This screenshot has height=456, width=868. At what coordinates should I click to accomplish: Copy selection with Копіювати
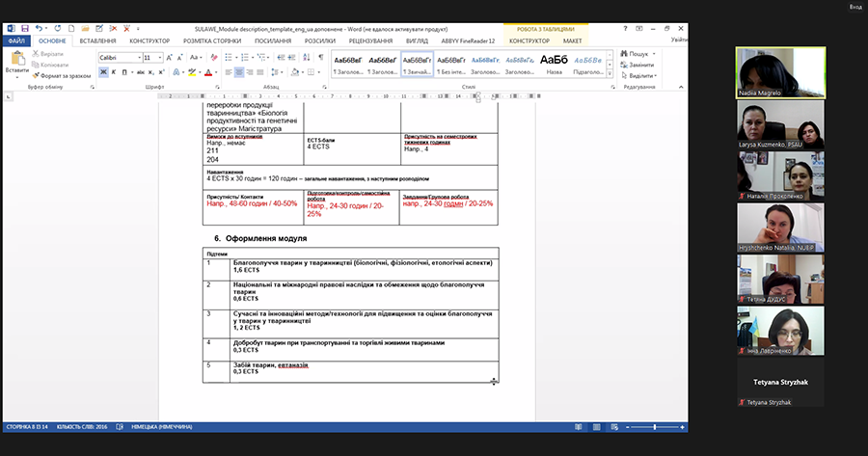point(50,65)
